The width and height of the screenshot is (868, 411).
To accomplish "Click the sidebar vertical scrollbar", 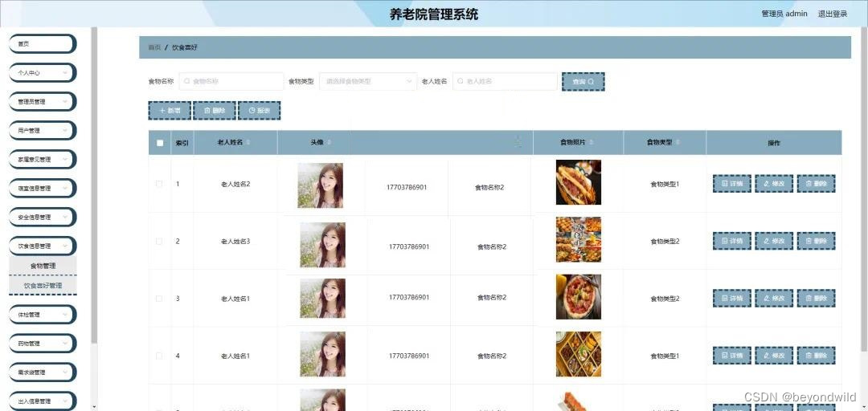I will (x=94, y=185).
